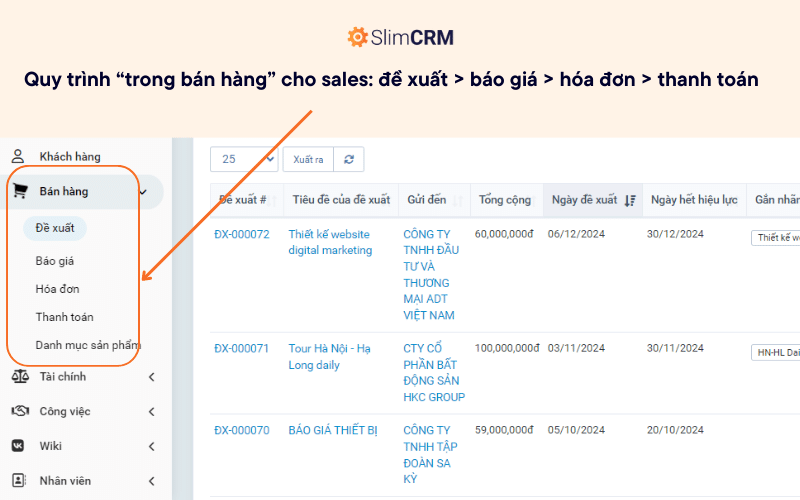This screenshot has height=500, width=800.
Task: Expand the Công việc menu chevron
Action: click(x=152, y=412)
